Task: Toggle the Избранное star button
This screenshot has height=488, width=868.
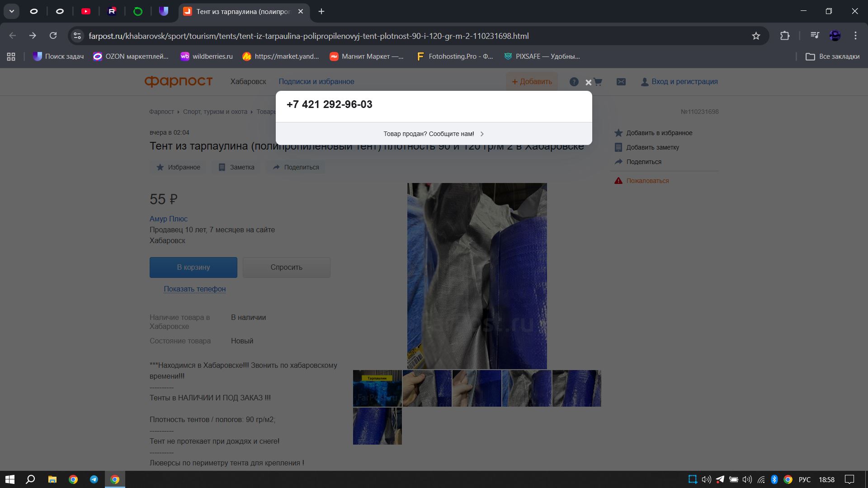Action: [178, 167]
